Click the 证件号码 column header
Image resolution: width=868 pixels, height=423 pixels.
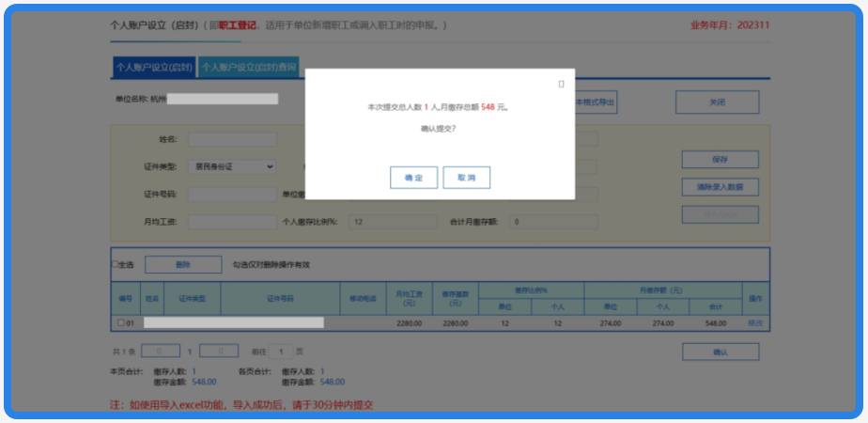[x=280, y=298]
